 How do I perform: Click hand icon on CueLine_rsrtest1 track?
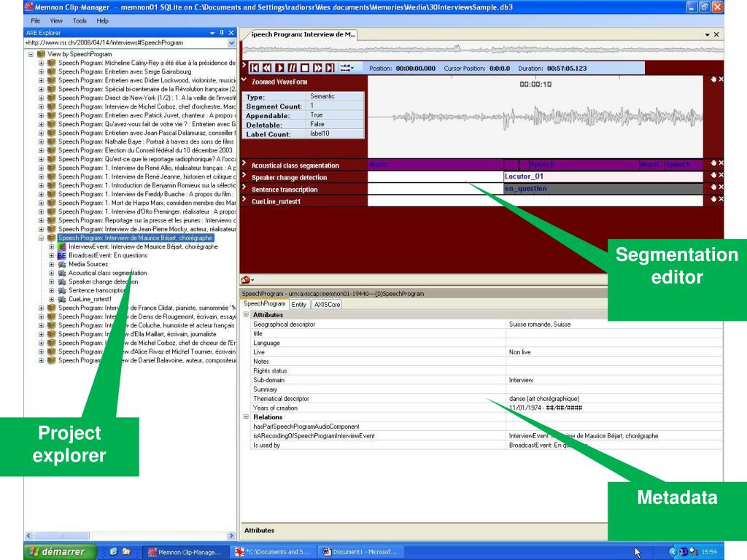tap(713, 199)
